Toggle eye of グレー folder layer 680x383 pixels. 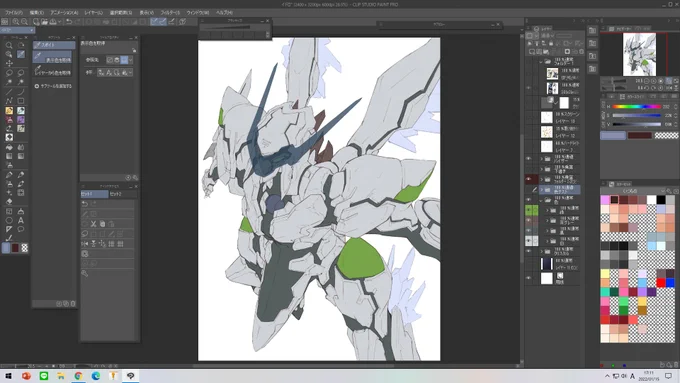point(528,220)
